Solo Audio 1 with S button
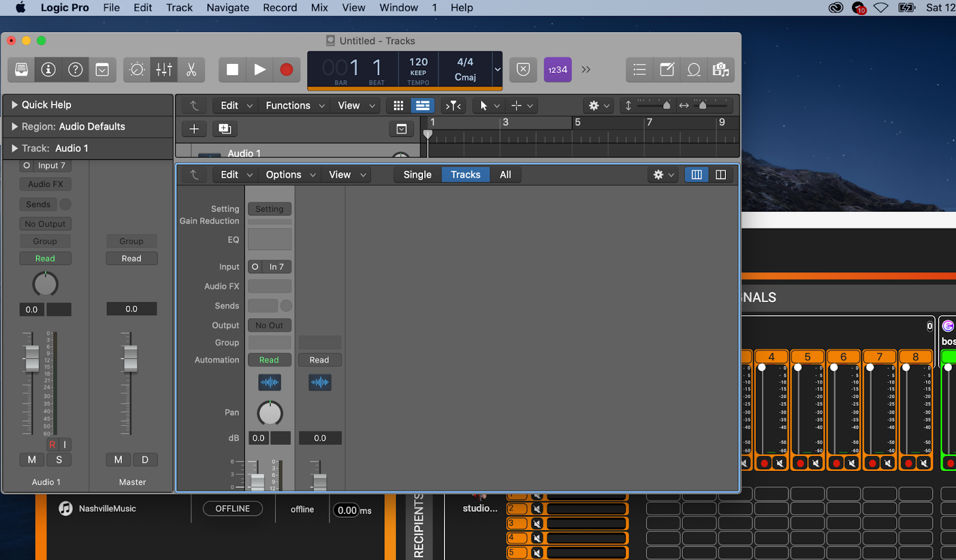This screenshot has width=956, height=560. coord(59,460)
